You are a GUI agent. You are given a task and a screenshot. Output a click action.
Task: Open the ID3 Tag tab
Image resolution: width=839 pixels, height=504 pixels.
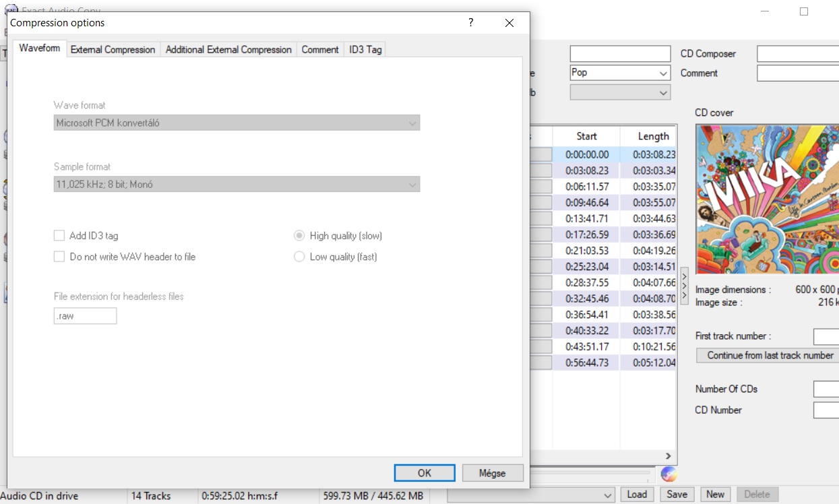point(365,49)
